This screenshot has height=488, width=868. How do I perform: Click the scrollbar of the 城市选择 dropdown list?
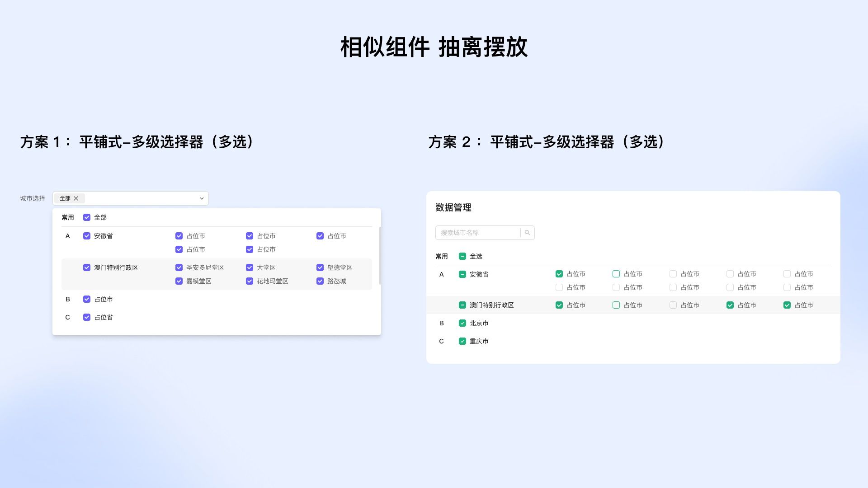pyautogui.click(x=380, y=256)
